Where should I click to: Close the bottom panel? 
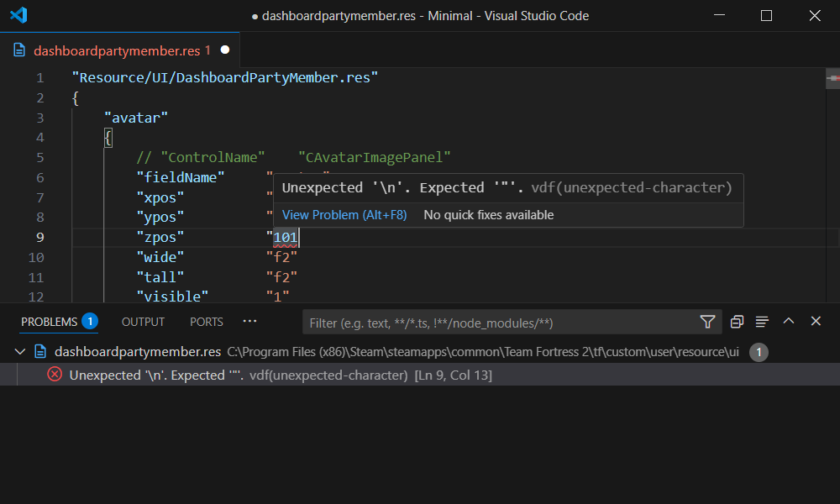816,321
